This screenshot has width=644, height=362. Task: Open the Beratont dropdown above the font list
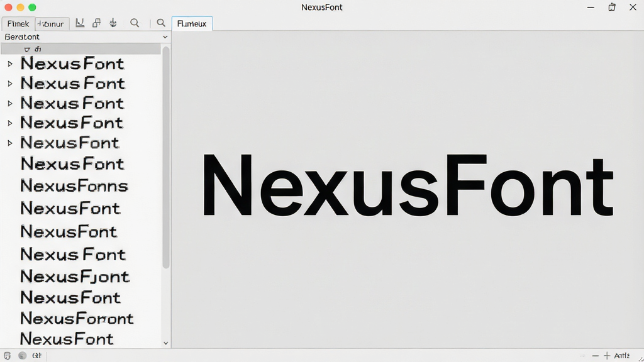pos(86,37)
